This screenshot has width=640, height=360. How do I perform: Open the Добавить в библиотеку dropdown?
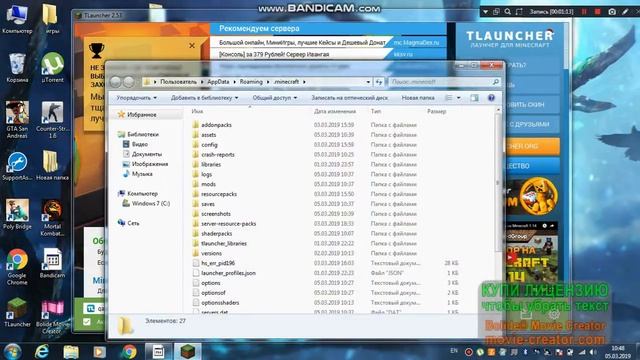204,98
